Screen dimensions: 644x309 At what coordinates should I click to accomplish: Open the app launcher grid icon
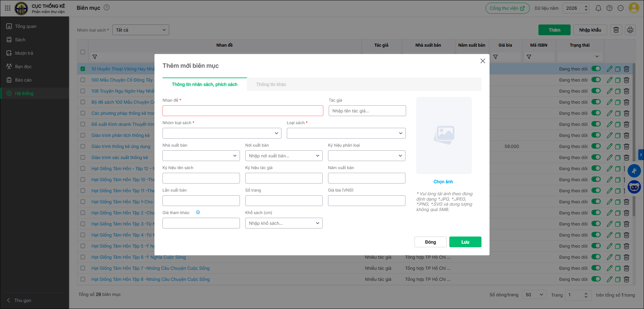tap(8, 8)
